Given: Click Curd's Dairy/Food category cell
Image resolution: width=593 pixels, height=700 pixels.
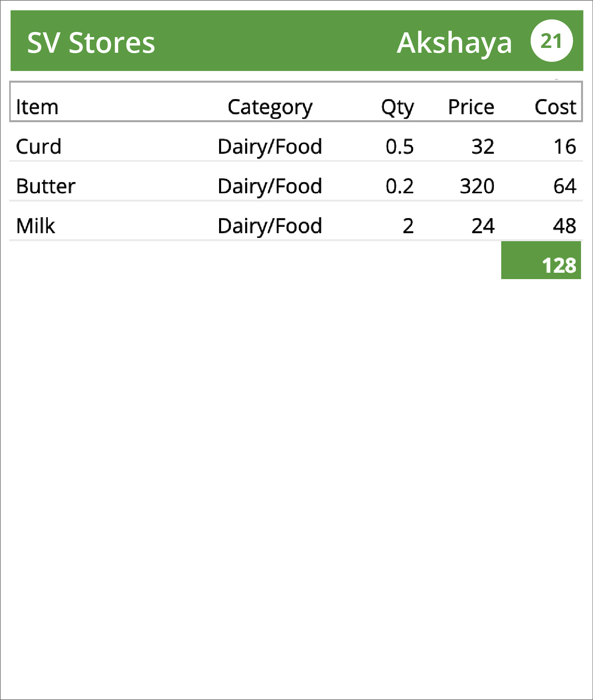Looking at the screenshot, I should coord(270,147).
